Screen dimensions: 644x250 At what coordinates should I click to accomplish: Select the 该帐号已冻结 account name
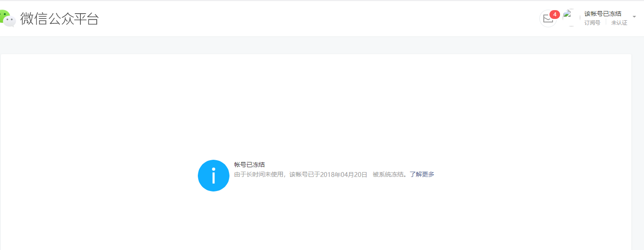point(603,14)
